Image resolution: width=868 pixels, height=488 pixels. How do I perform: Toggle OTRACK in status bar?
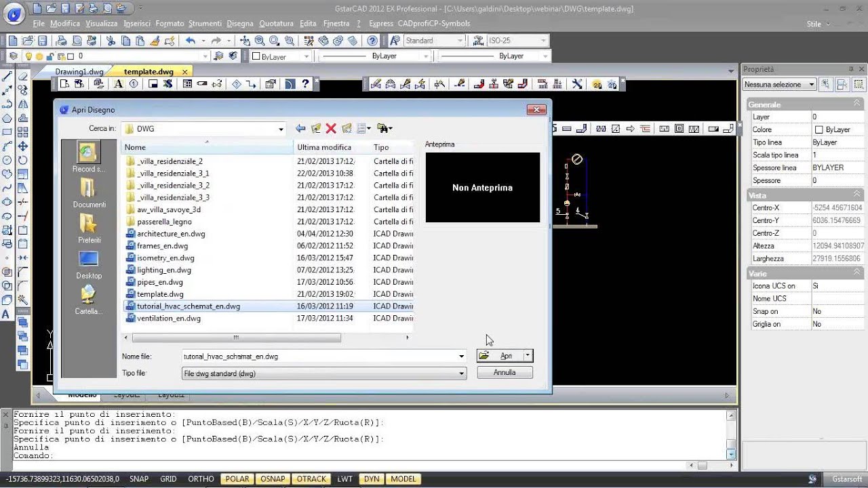pos(312,479)
